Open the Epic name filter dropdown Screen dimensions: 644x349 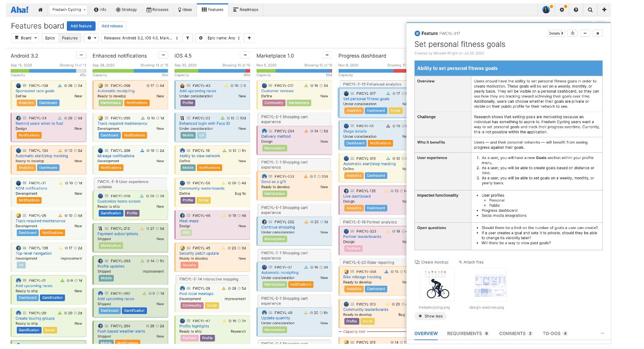219,38
